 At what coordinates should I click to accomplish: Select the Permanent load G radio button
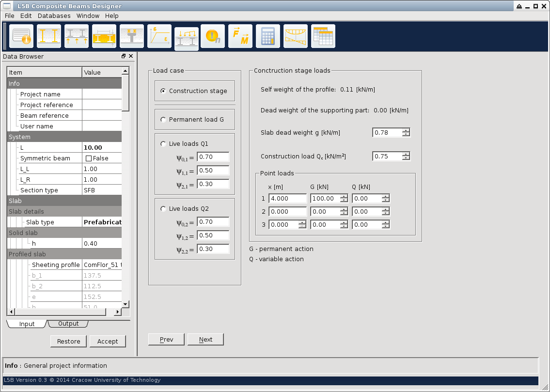163,120
